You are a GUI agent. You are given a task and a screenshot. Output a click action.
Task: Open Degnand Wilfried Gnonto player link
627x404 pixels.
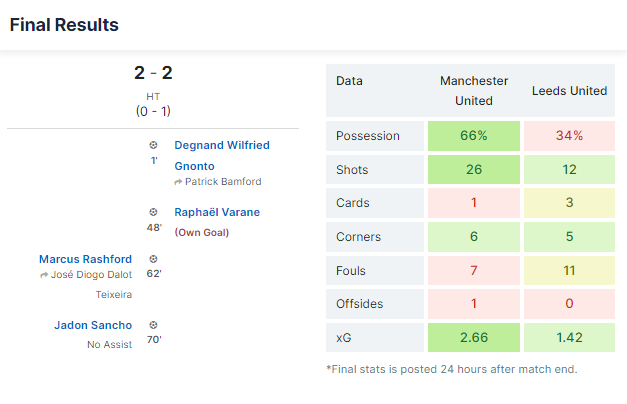click(222, 156)
